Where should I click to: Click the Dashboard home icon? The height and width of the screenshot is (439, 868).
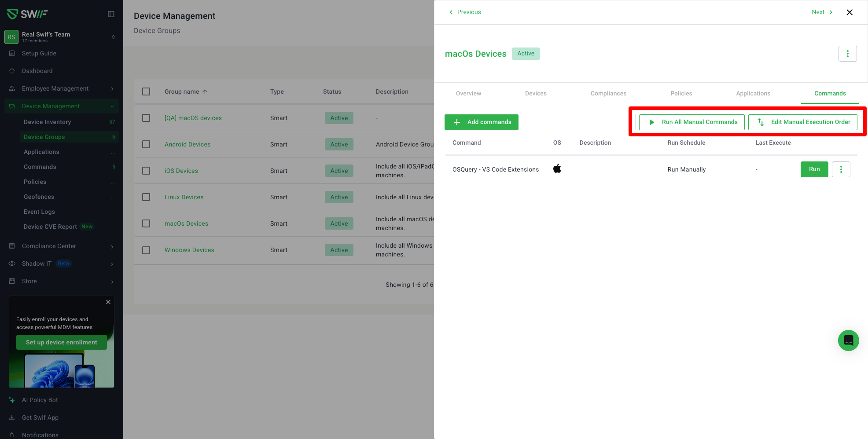click(12, 71)
